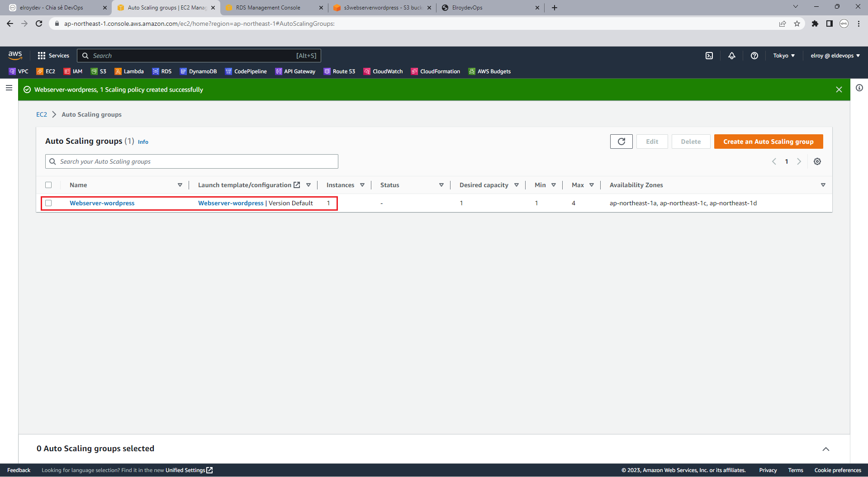Open the notifications bell
The height and width of the screenshot is (477, 868).
click(x=732, y=56)
